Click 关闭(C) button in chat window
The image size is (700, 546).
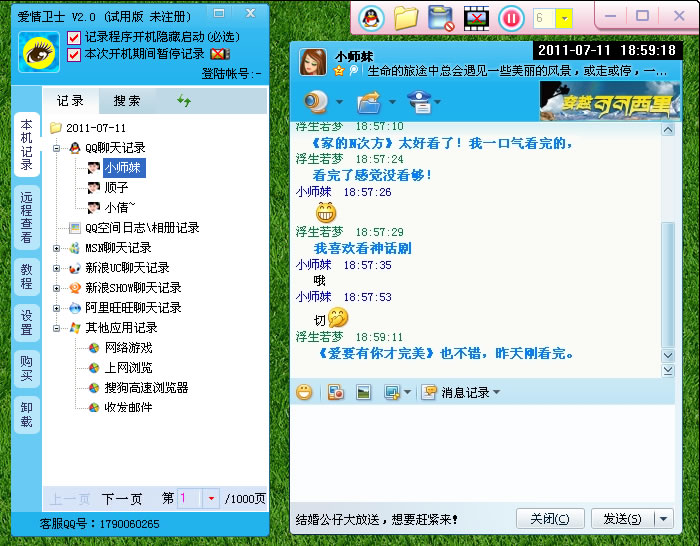(x=550, y=518)
